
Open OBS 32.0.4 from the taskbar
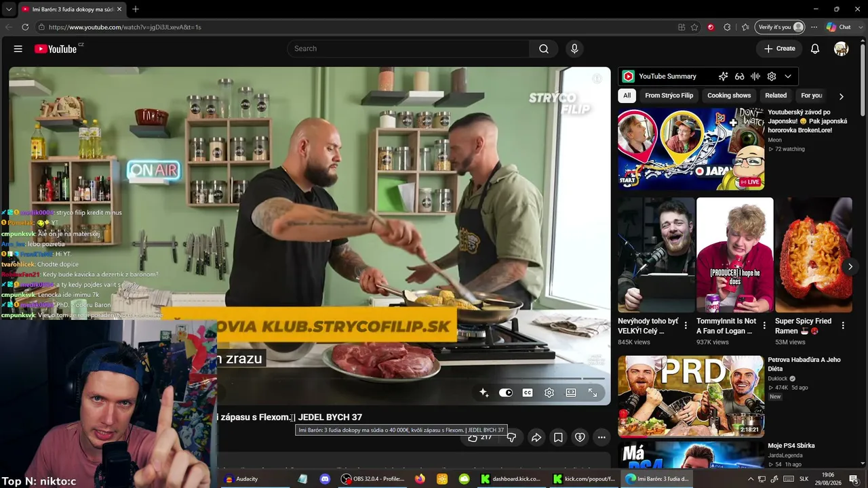point(374,479)
